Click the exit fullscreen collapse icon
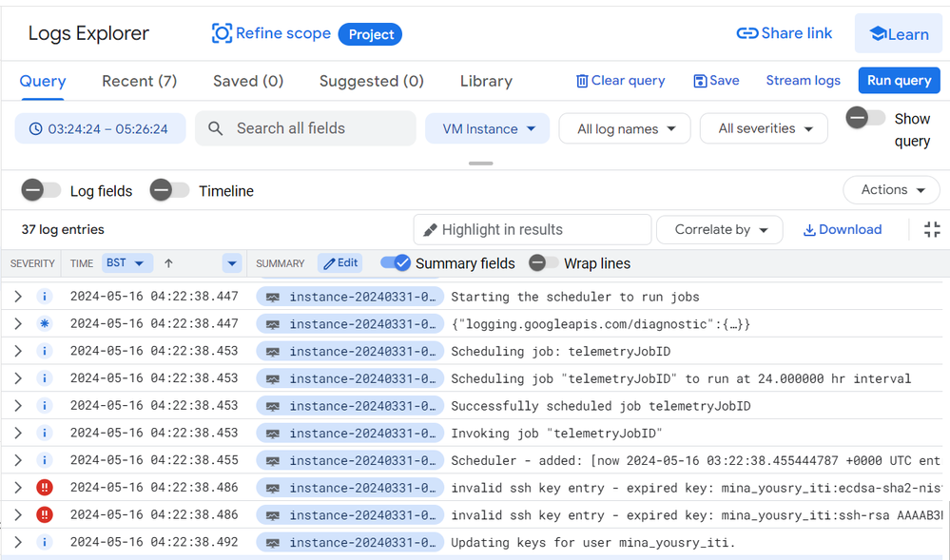Image resolution: width=950 pixels, height=560 pixels. tap(932, 230)
